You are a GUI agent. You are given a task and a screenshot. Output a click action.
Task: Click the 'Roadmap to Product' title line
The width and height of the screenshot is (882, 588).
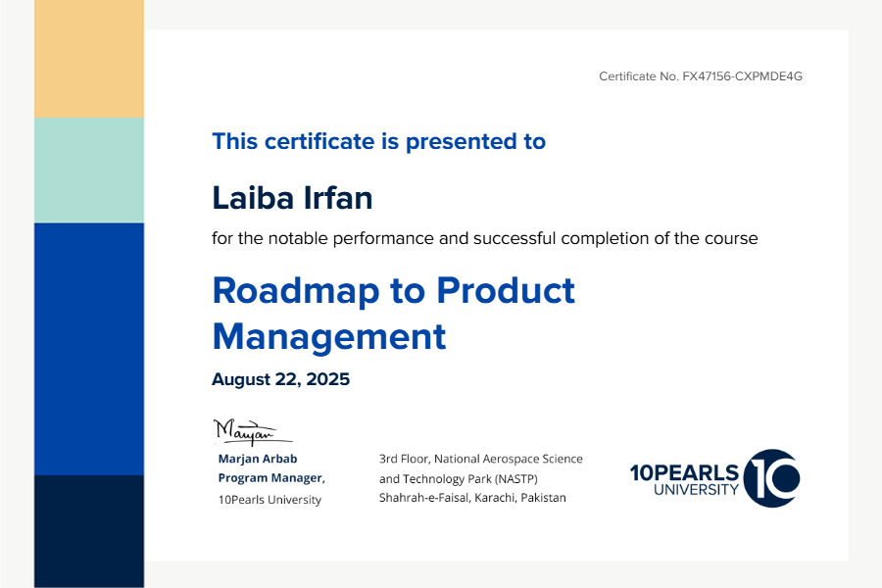[393, 290]
